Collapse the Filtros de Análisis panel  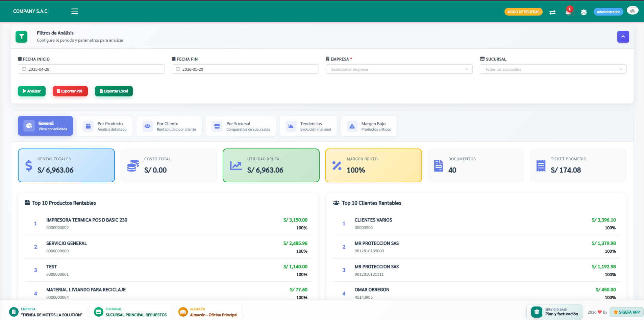(x=623, y=37)
